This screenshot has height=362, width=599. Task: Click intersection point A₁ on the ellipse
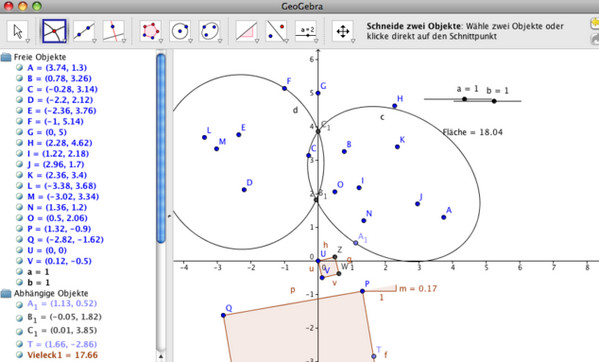(356, 243)
